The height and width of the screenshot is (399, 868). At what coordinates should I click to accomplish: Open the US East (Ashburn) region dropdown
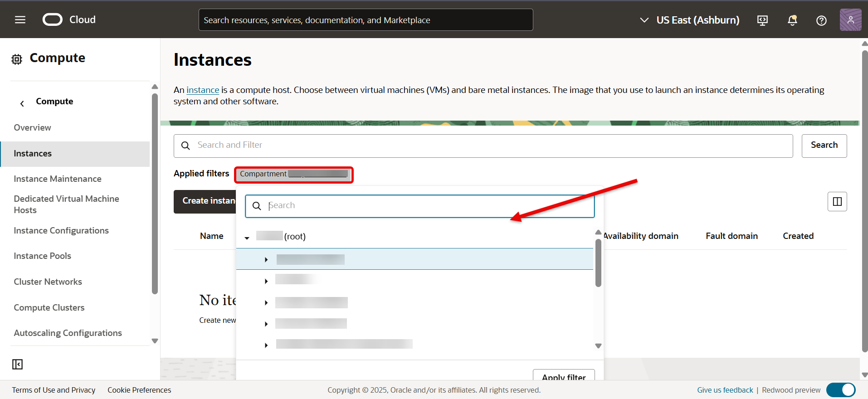click(x=690, y=20)
